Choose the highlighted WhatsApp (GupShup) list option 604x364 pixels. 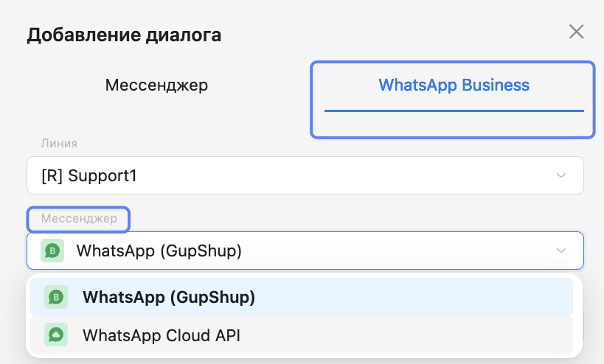302,297
